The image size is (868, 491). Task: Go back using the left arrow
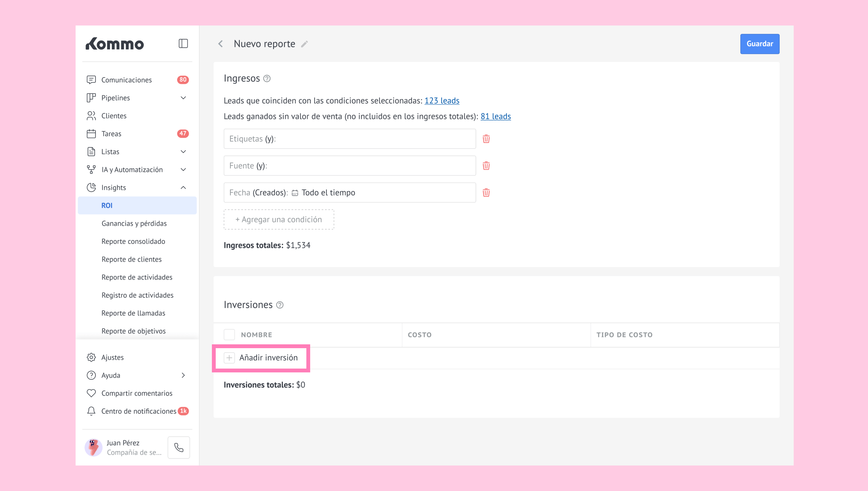tap(221, 44)
